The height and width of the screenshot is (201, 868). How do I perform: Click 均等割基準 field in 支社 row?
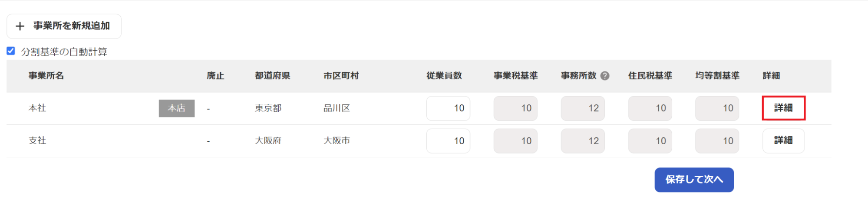pos(717,141)
